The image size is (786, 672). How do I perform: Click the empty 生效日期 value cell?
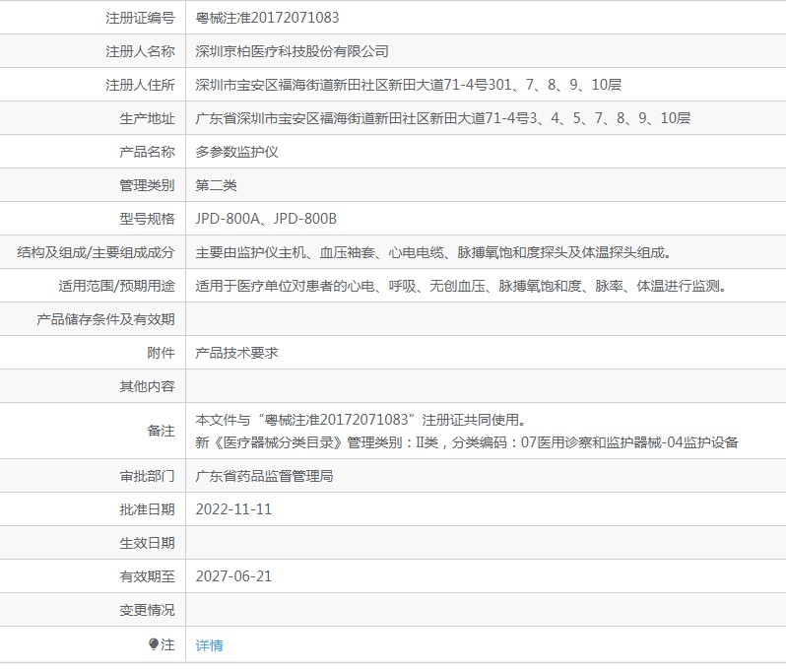486,543
